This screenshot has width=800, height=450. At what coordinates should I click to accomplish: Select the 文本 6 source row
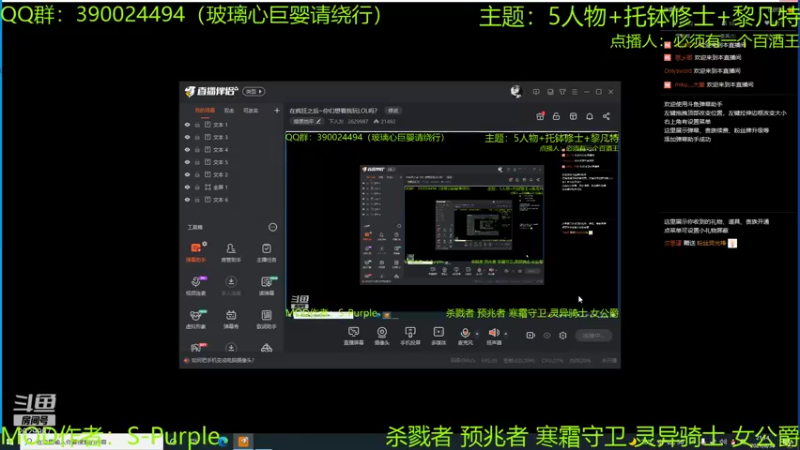[x=233, y=199]
